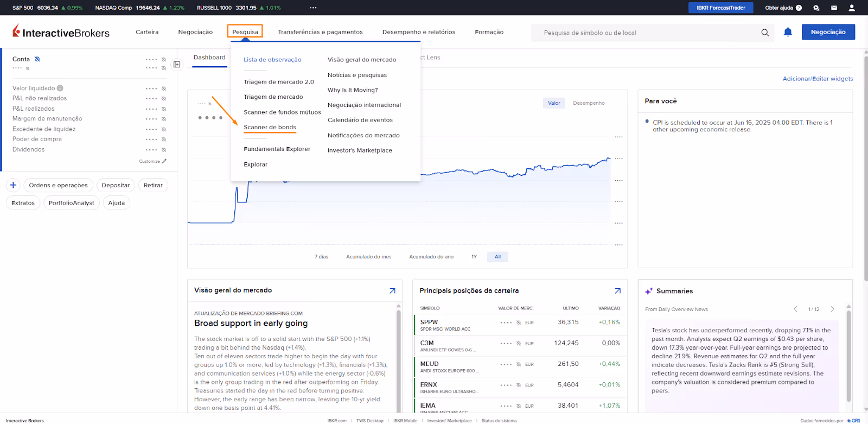Click the Retirar button
868x424 pixels.
(x=153, y=185)
